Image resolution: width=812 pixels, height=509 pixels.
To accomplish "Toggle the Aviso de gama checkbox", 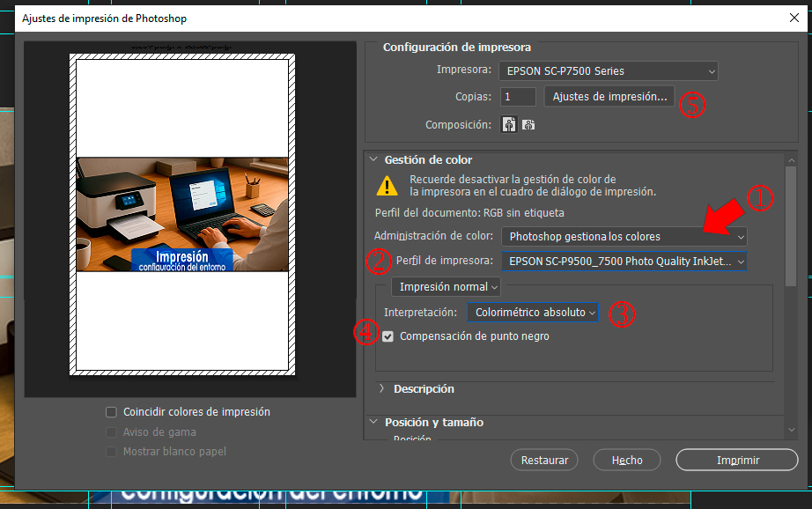I will (x=111, y=432).
